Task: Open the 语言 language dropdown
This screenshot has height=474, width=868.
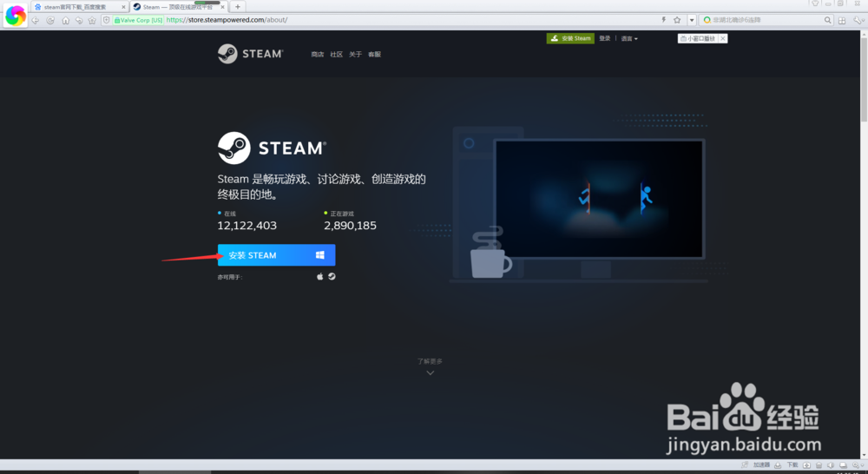Action: click(x=629, y=39)
